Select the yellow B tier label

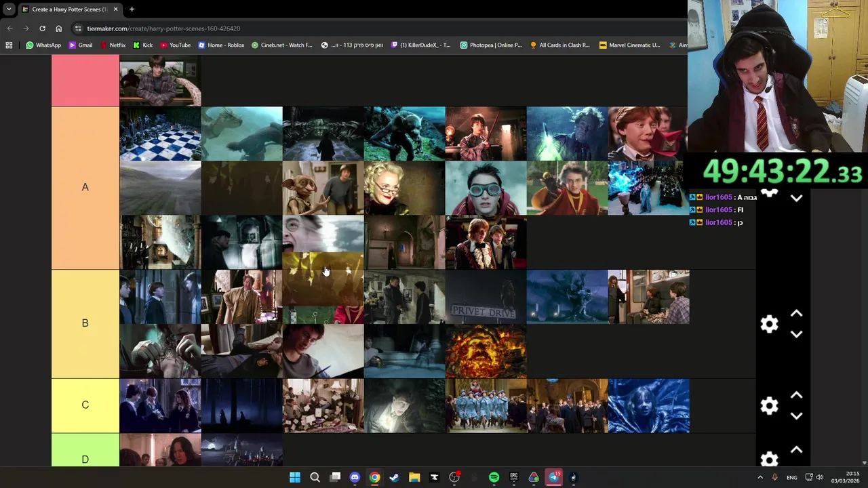[85, 324]
